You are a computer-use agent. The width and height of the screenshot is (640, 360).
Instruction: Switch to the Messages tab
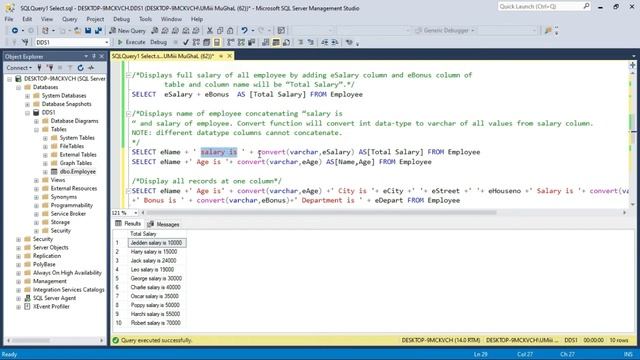click(164, 224)
